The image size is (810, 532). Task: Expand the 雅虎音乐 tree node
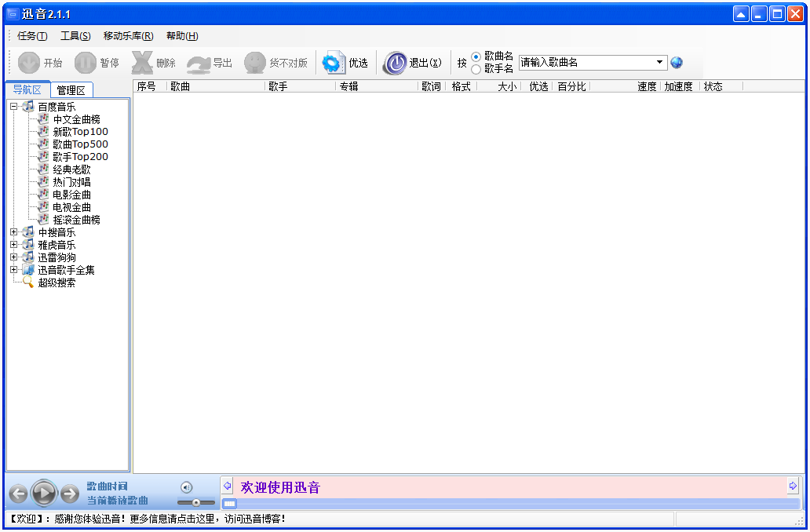[14, 244]
